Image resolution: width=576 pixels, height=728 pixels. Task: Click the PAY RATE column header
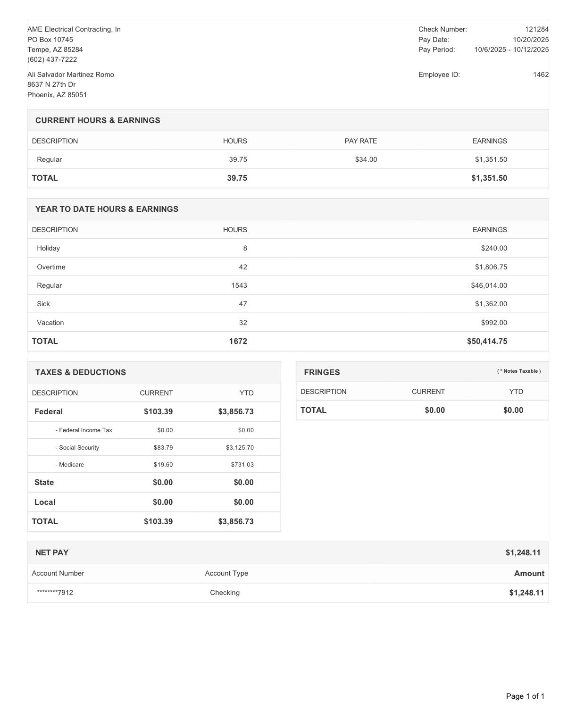click(x=360, y=141)
